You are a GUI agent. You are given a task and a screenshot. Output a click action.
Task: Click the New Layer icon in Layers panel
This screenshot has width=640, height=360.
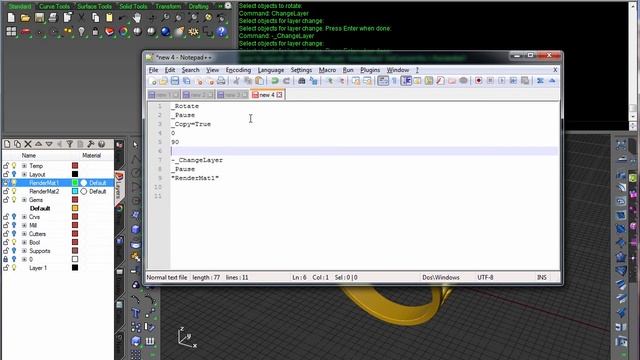pos(7,144)
